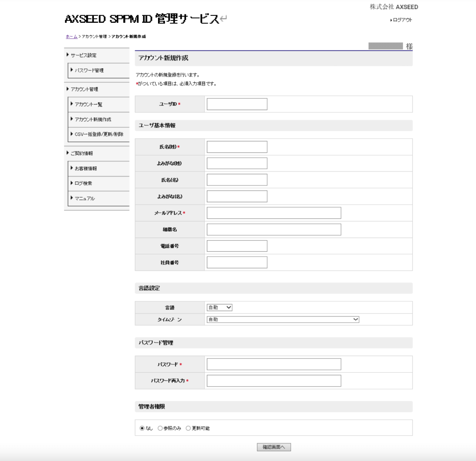Viewport: 476px width, 461px height.
Task: Focus the 電話番号 input field
Action: 237,246
